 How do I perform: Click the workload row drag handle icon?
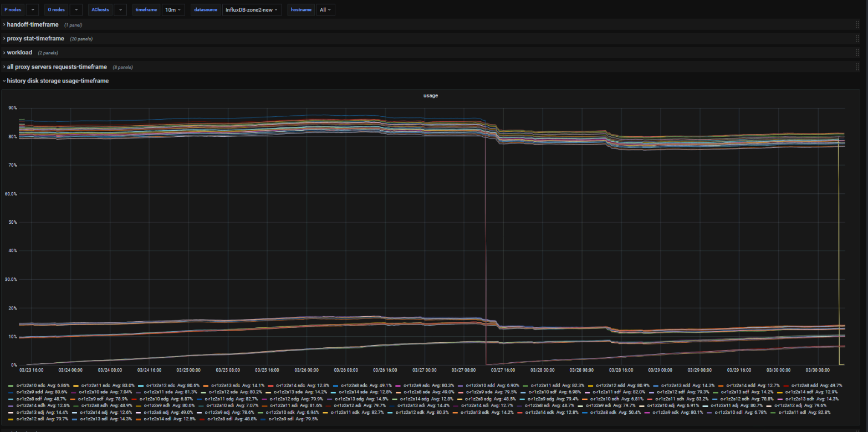click(857, 53)
